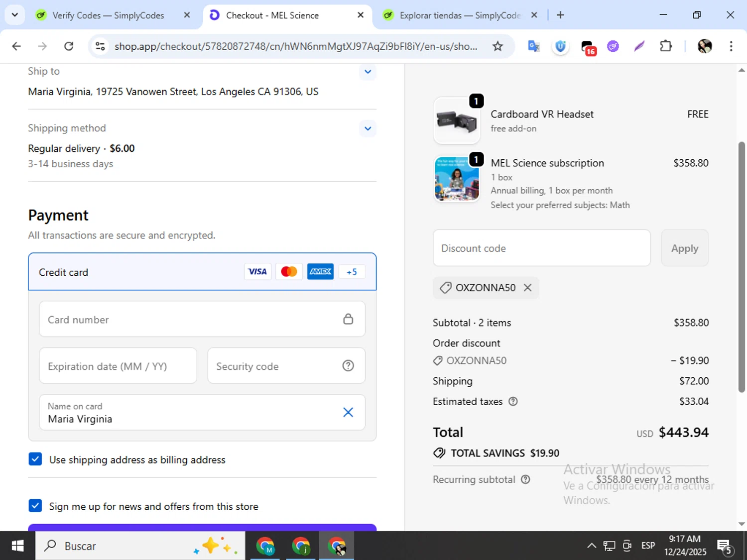Select the Credit card payment option

tap(202, 272)
